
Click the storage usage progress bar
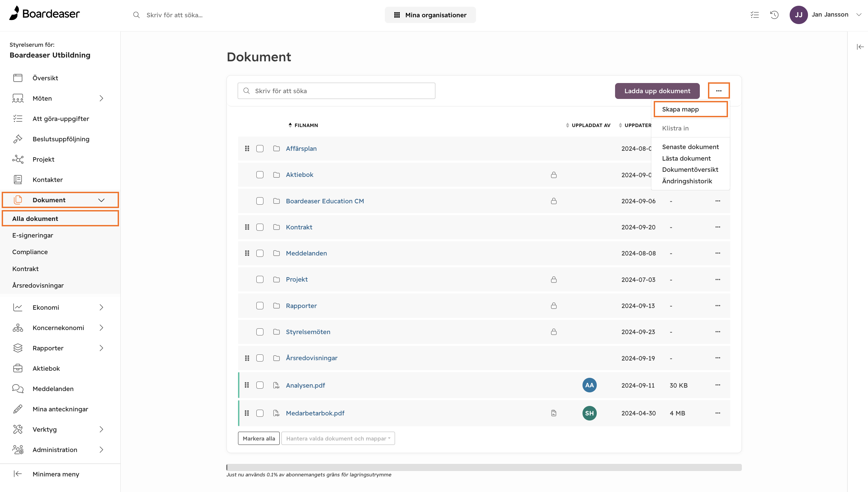(484, 467)
